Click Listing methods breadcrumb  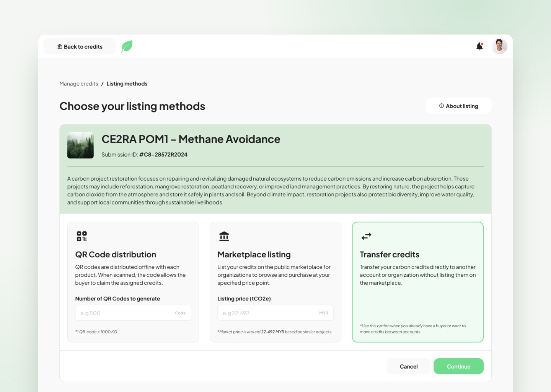pos(127,84)
